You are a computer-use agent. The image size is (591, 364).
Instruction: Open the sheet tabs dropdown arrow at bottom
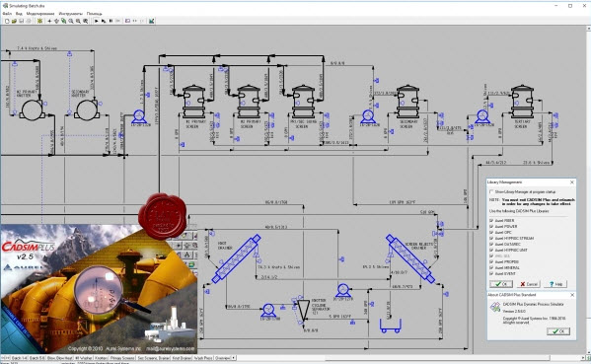point(234,358)
